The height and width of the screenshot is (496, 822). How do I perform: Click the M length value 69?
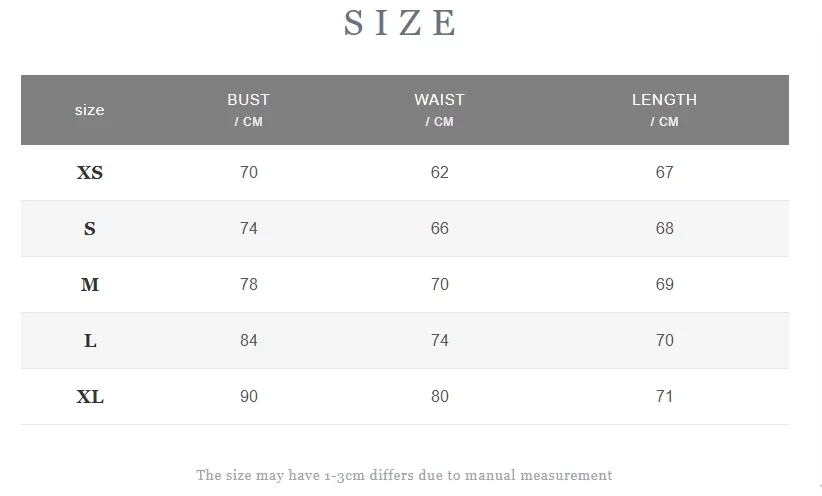click(x=665, y=285)
